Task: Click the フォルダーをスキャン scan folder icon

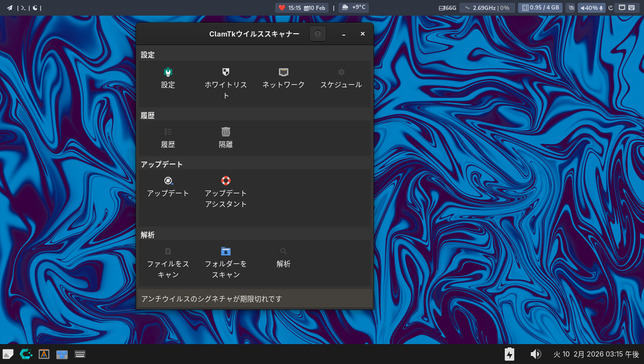Action: (x=226, y=251)
